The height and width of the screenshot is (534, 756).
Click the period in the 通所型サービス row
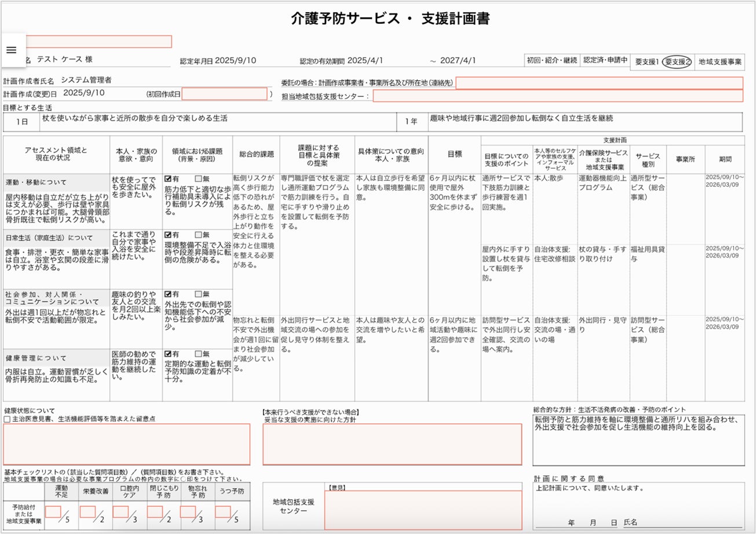coord(724,180)
